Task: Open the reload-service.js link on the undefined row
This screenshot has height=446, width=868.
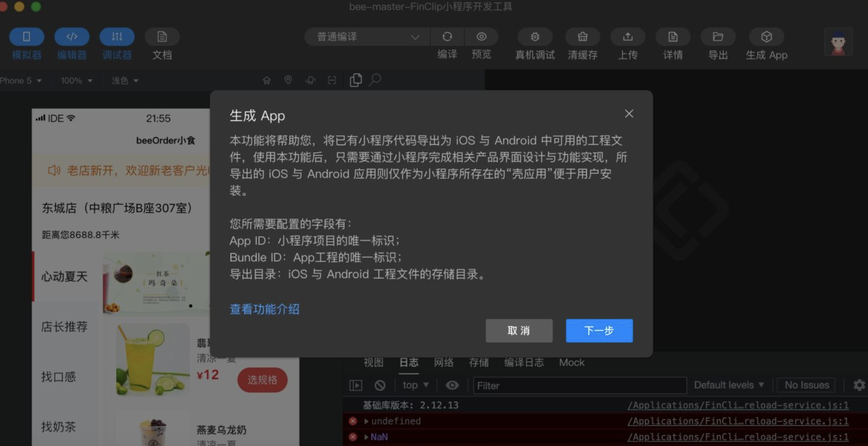Action: [x=738, y=421]
